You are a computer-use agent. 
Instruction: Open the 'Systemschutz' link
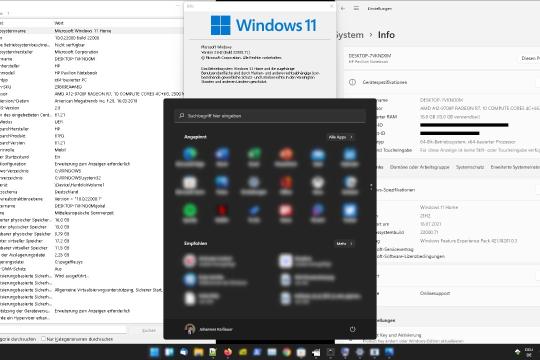470,167
